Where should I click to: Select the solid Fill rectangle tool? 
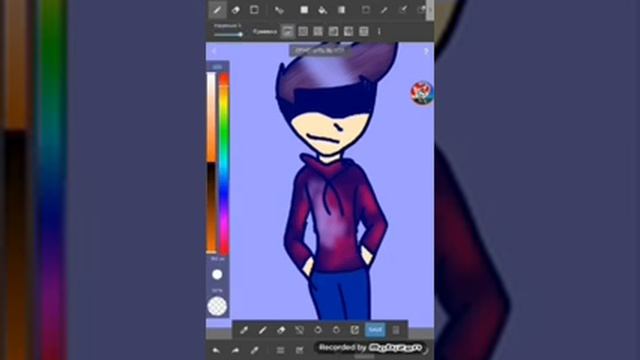pyautogui.click(x=304, y=10)
